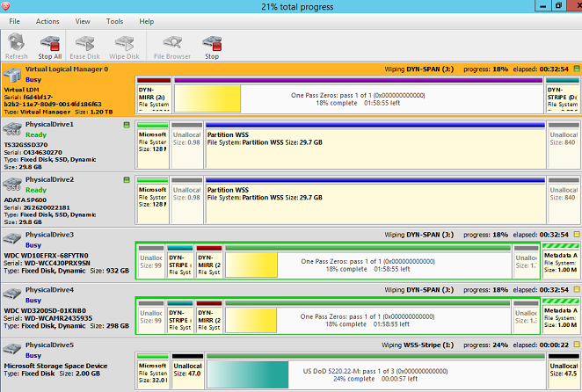
Task: Click the PhysicalDrive4 hard drive icon
Action: pos(13,295)
